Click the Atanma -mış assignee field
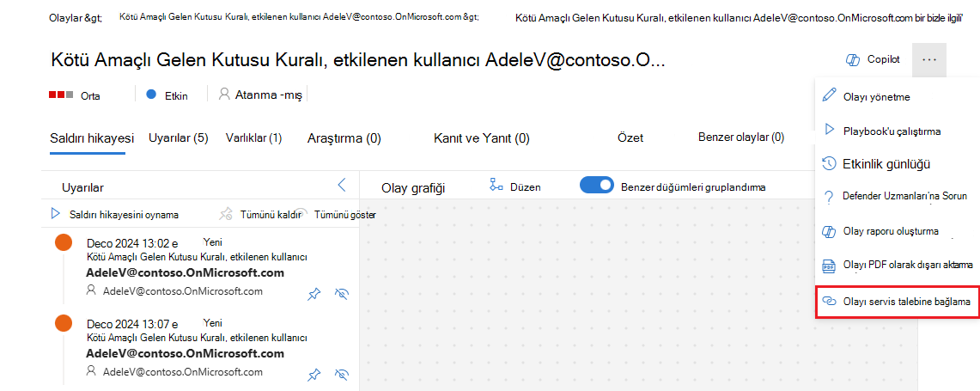Viewport: 980px width, 391px height. point(260,95)
